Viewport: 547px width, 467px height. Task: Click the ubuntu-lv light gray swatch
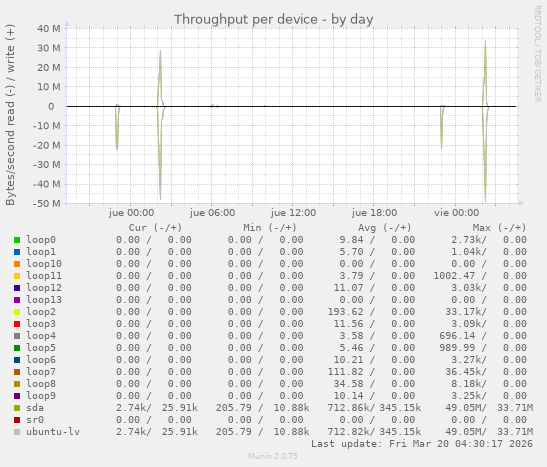(x=17, y=432)
